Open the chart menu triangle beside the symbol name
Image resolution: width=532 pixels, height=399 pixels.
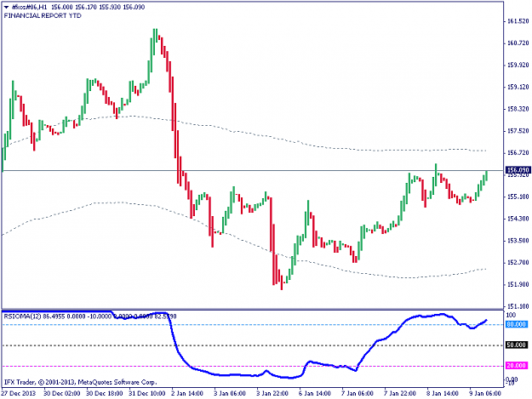(6, 7)
